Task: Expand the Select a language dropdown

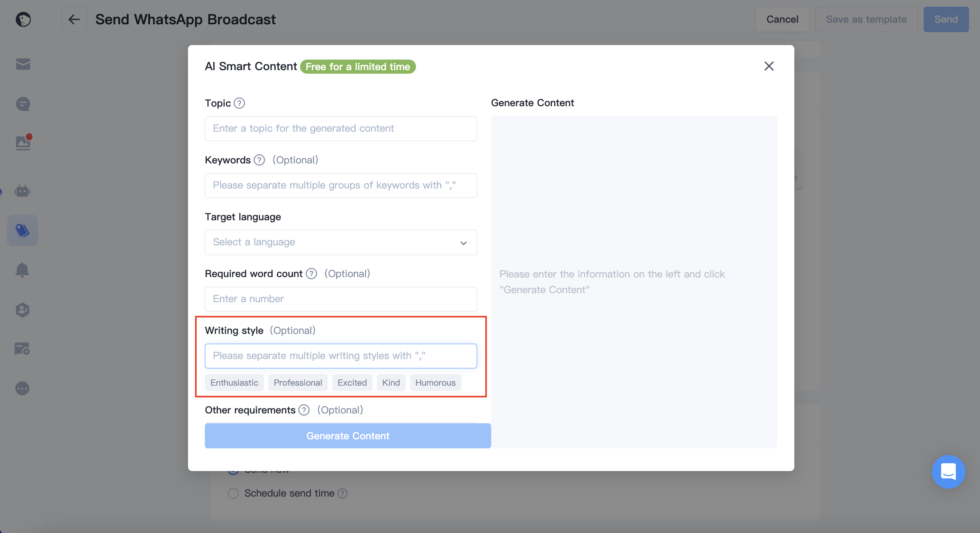Action: (341, 242)
